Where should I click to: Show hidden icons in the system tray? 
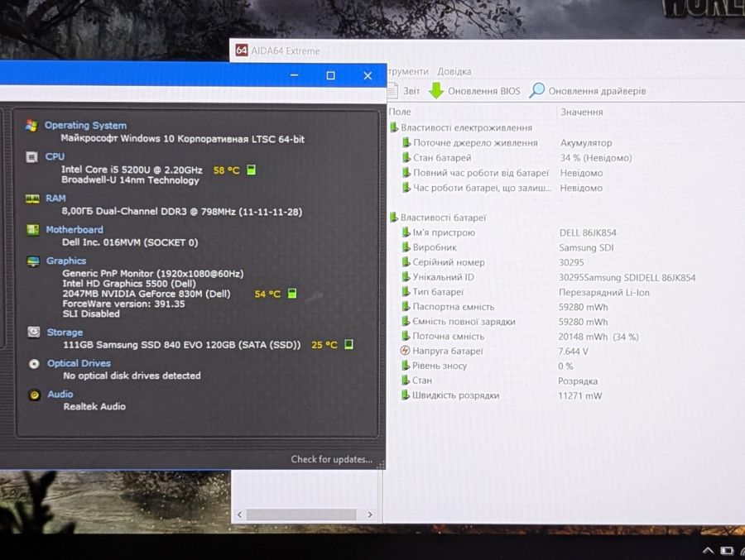coord(708,551)
